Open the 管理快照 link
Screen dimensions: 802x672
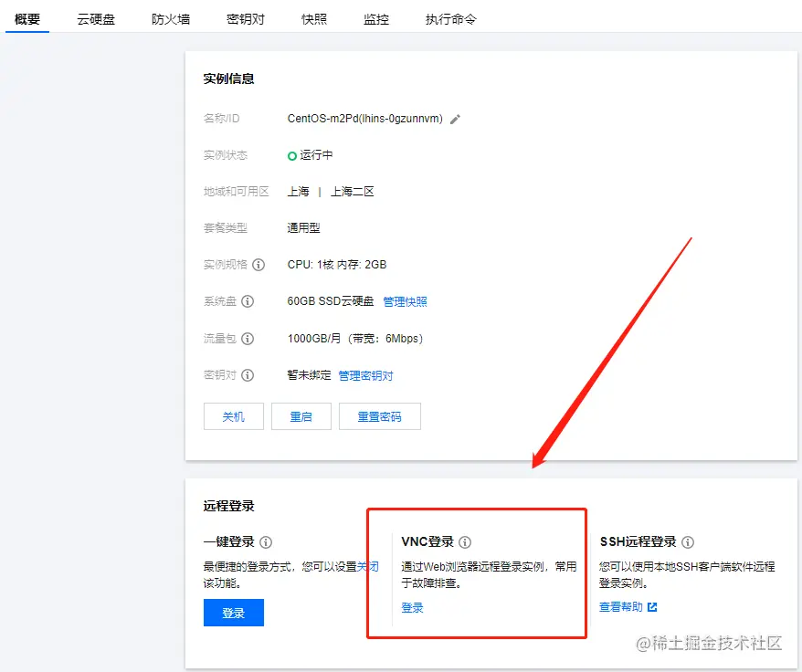(405, 301)
